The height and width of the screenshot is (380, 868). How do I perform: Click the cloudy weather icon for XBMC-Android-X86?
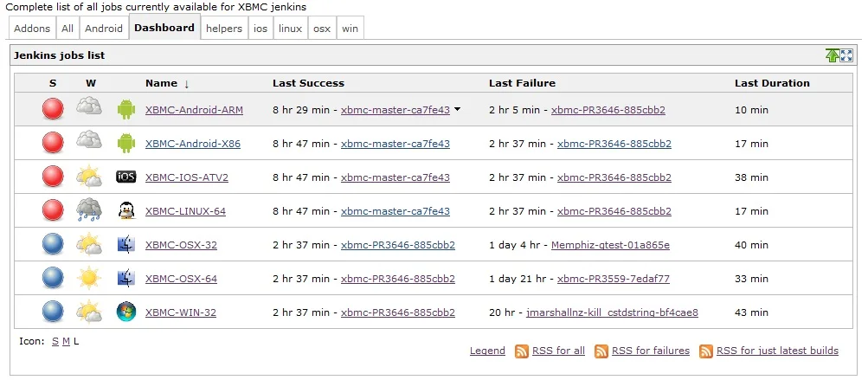89,143
